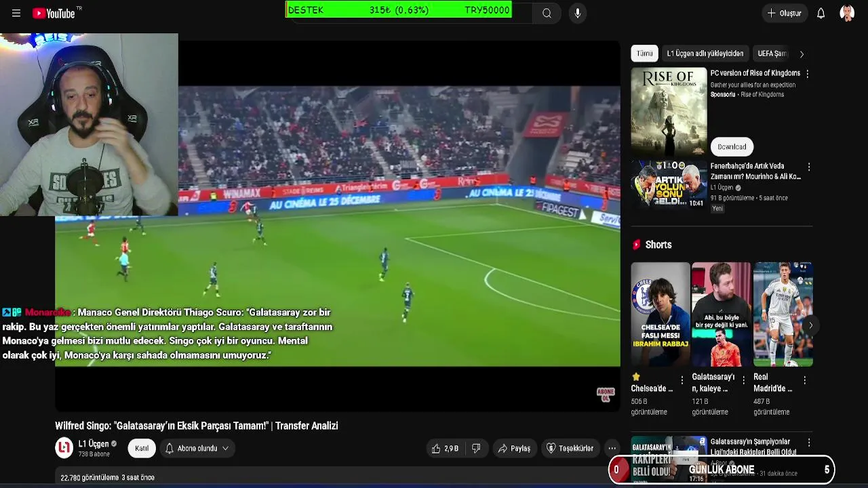
Task: Open the Chelsea'de Faslı Messi short
Action: click(x=660, y=314)
